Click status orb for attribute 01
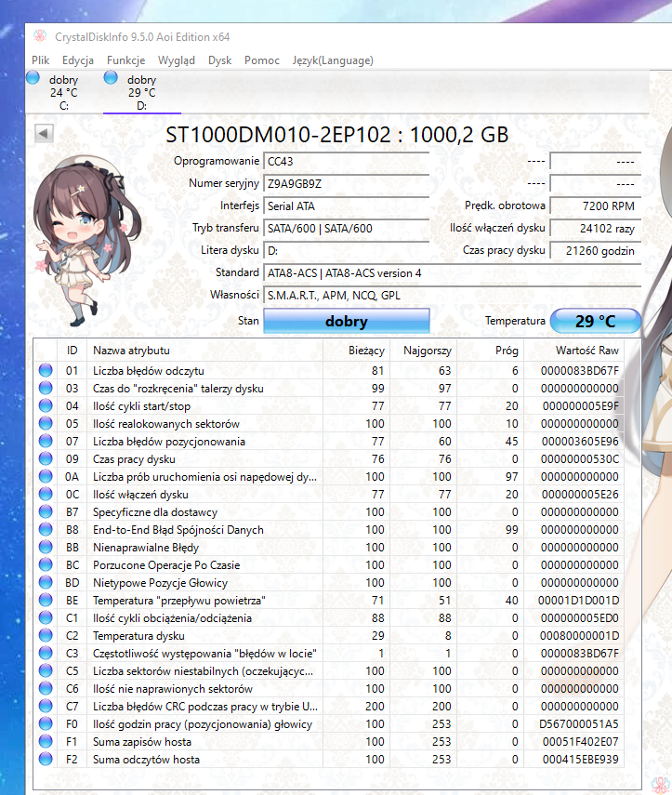The height and width of the screenshot is (795, 672). point(46,370)
